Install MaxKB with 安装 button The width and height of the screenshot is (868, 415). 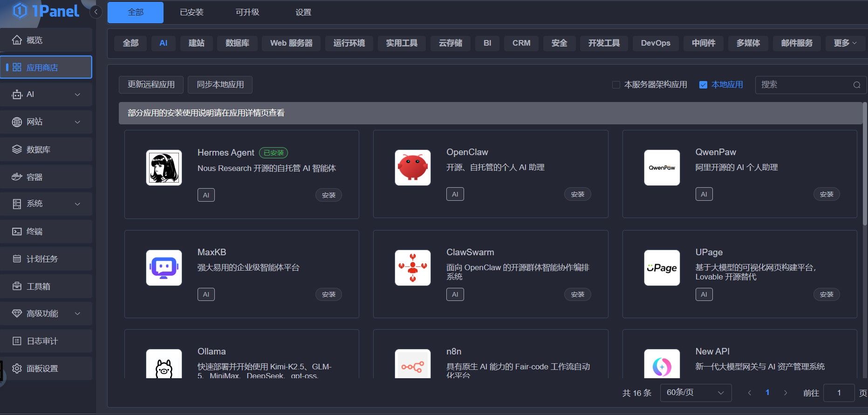tap(328, 294)
